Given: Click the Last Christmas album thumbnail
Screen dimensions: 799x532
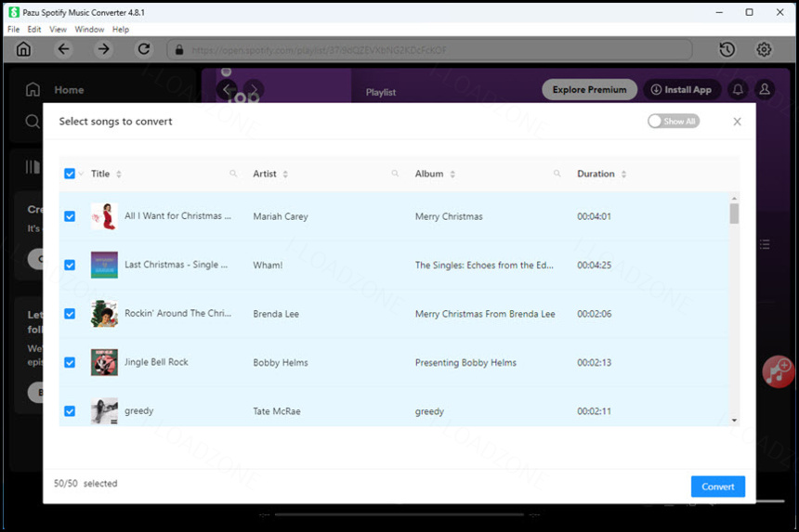Looking at the screenshot, I should (104, 265).
